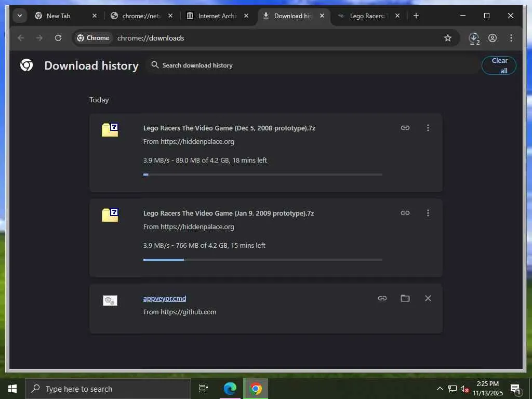Switch to the Internet Archive tab

pyautogui.click(x=218, y=16)
